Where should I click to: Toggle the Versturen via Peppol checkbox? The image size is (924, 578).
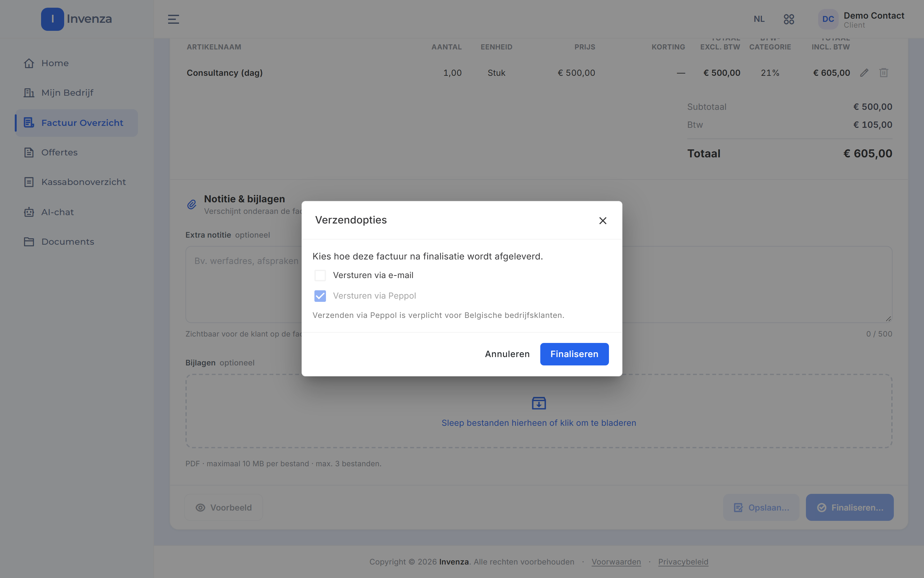click(x=320, y=296)
